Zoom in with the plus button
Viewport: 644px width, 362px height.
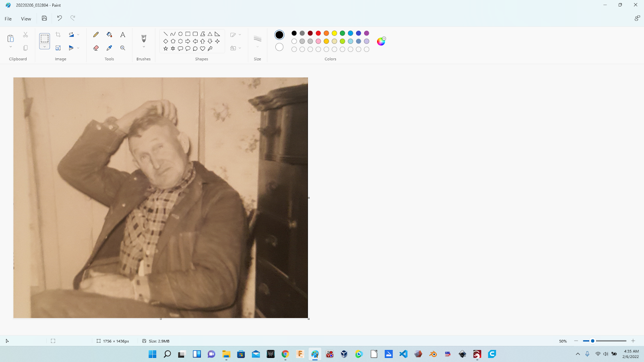click(633, 341)
